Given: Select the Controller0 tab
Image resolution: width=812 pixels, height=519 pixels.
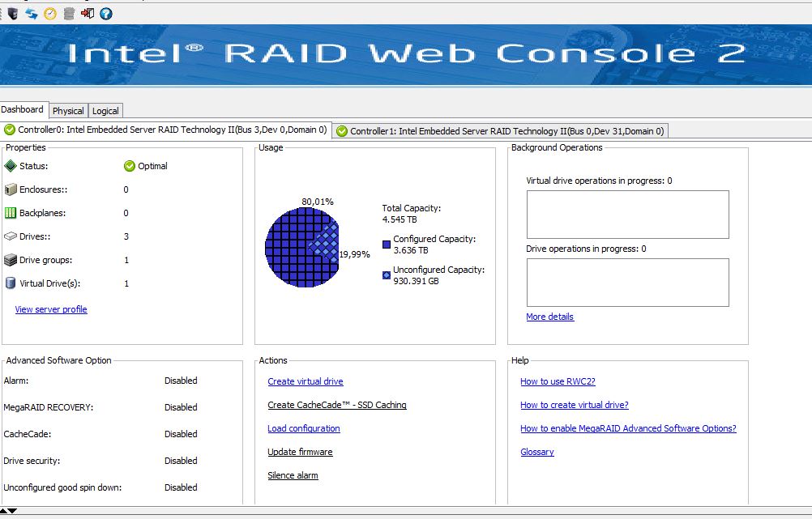Looking at the screenshot, I should click(165, 130).
